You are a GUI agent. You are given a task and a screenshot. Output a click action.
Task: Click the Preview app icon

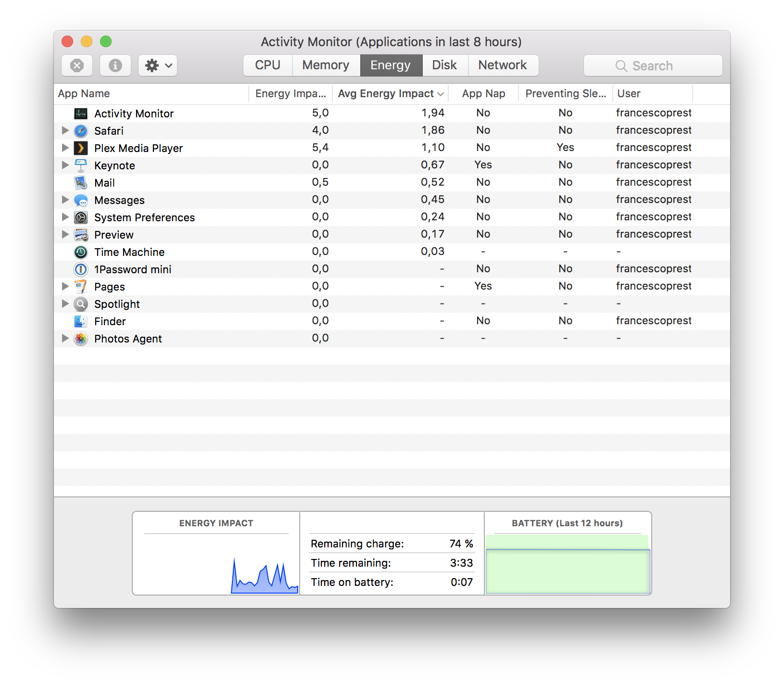coord(81,235)
